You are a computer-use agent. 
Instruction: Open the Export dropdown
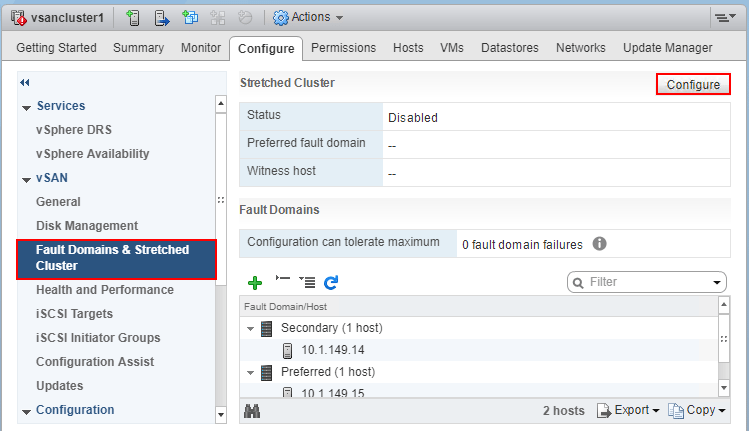(x=629, y=410)
